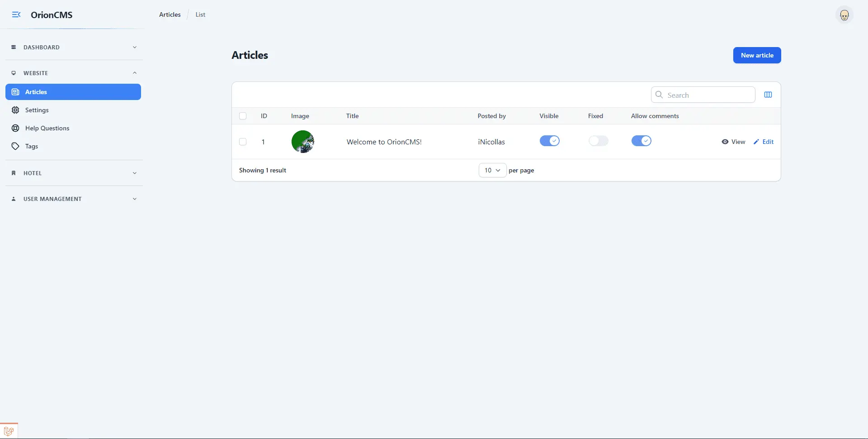Click the New article button
This screenshot has height=439, width=868.
click(x=757, y=55)
